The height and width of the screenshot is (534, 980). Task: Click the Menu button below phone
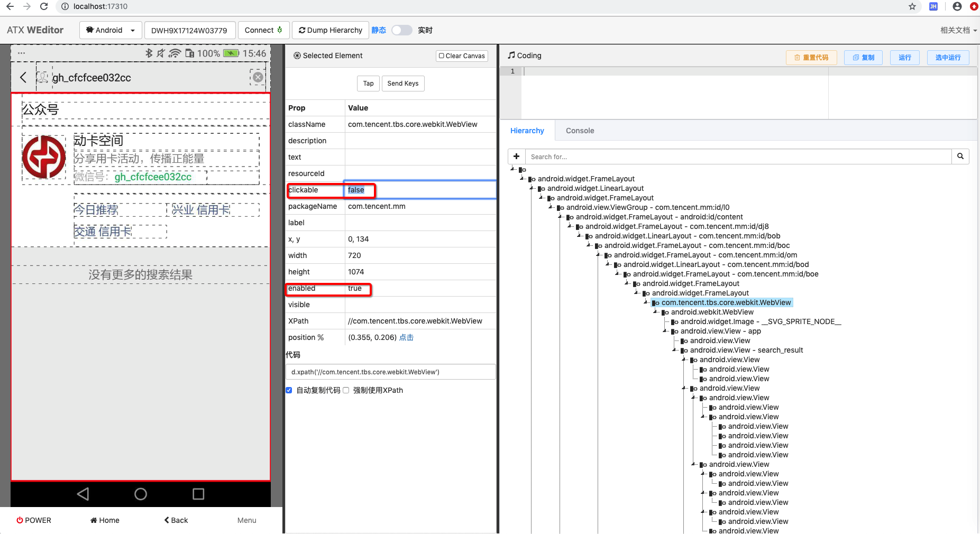pos(247,520)
